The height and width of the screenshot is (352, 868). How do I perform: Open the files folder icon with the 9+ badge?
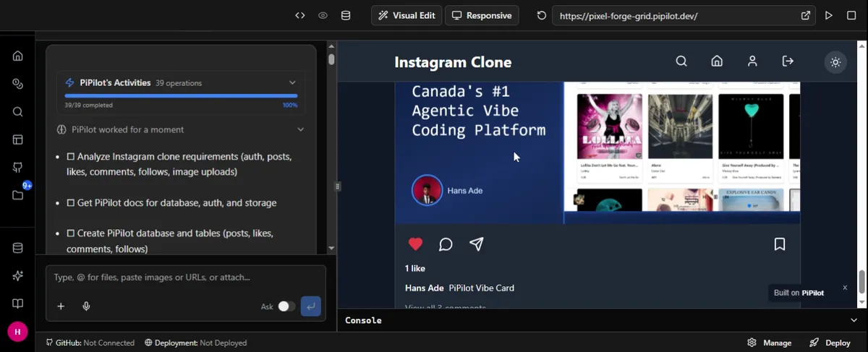tap(18, 195)
